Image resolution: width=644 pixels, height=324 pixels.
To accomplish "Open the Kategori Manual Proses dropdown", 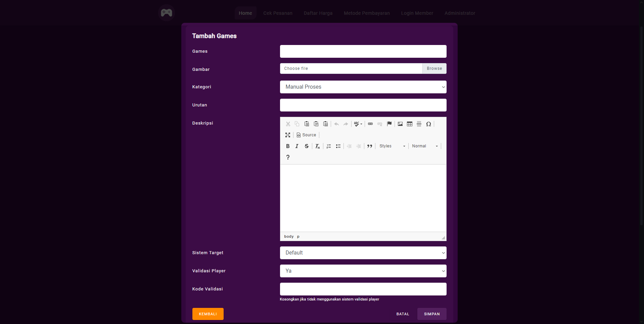I will [x=363, y=87].
